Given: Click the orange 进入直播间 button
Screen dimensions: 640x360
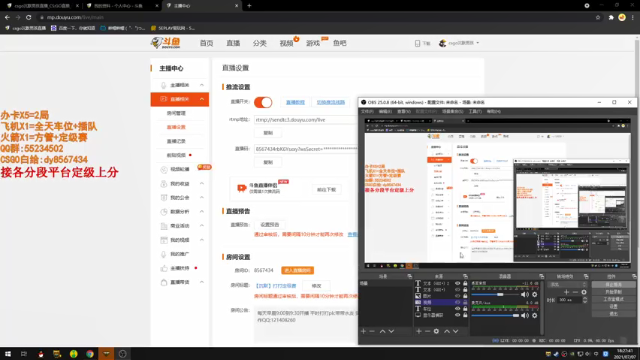Looking at the screenshot, I should click(x=298, y=270).
